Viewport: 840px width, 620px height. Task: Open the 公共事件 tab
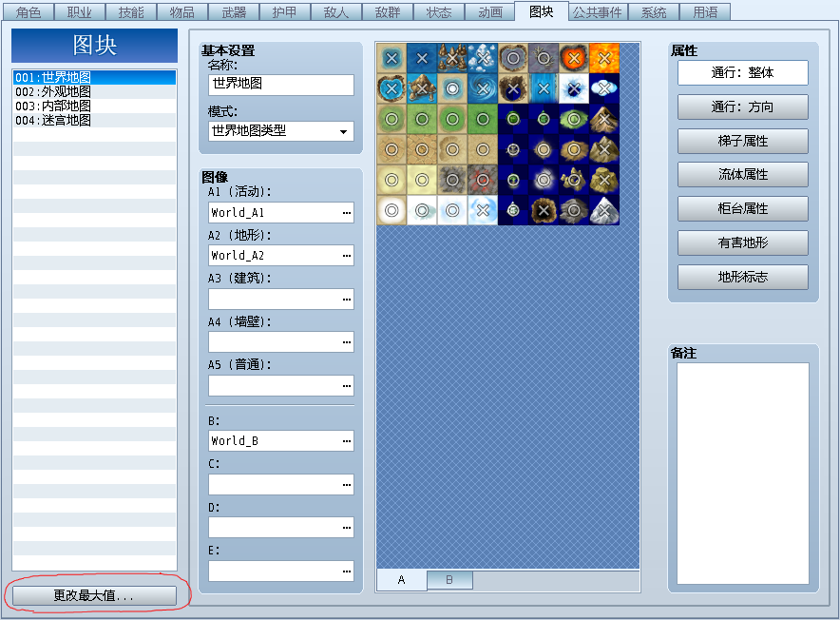click(598, 11)
